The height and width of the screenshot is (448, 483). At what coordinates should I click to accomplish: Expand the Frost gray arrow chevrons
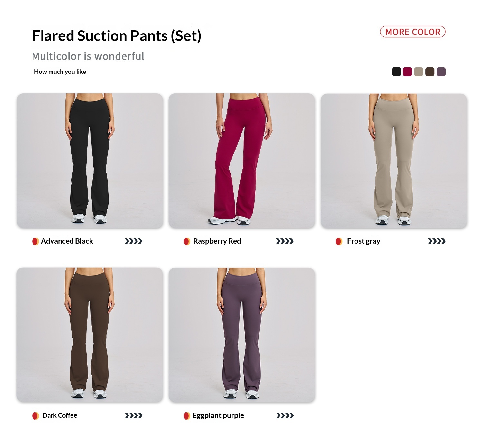tap(437, 241)
